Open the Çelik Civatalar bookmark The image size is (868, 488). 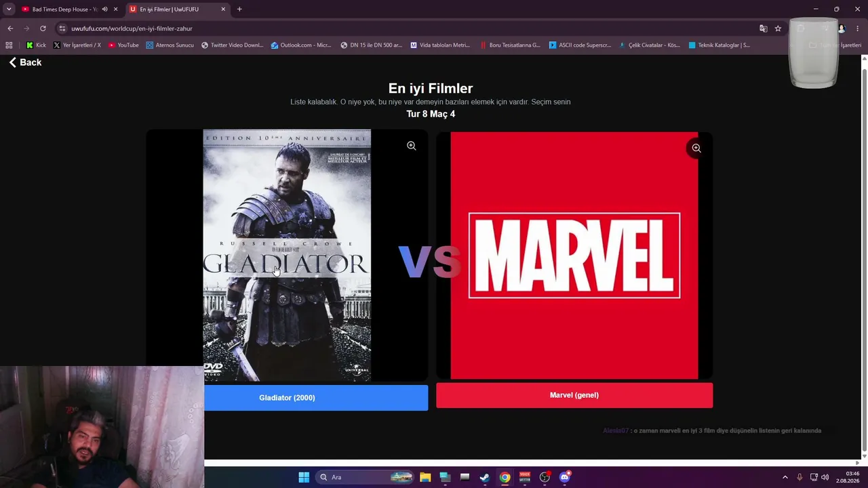click(x=649, y=45)
